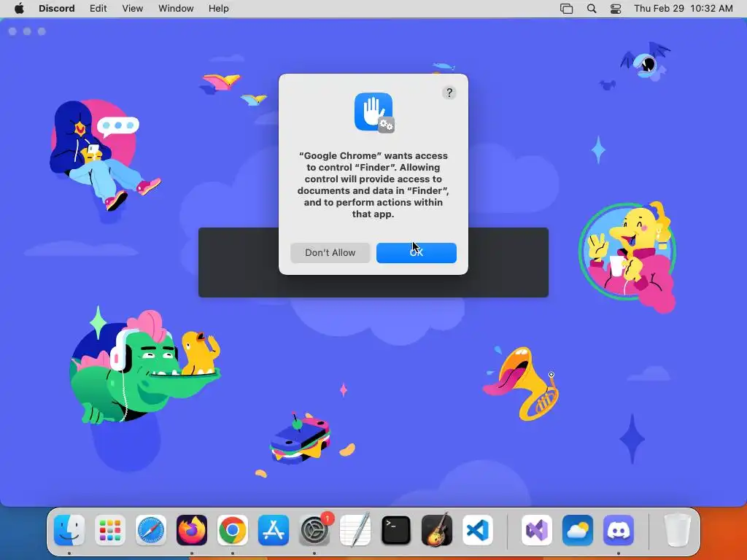Viewport: 747px width, 560px height.
Task: Launch Safari from the Dock
Action: point(151,530)
